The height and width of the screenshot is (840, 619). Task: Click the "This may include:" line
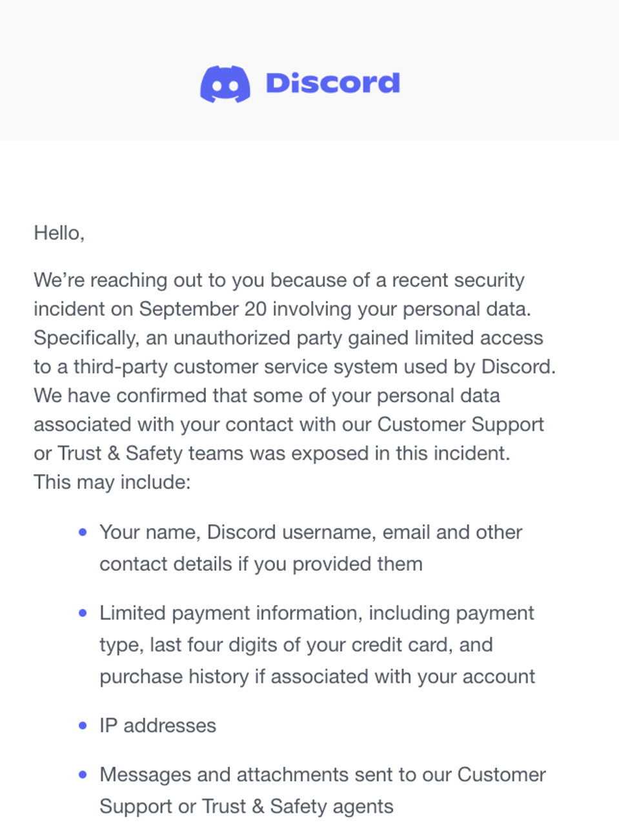[x=112, y=482]
